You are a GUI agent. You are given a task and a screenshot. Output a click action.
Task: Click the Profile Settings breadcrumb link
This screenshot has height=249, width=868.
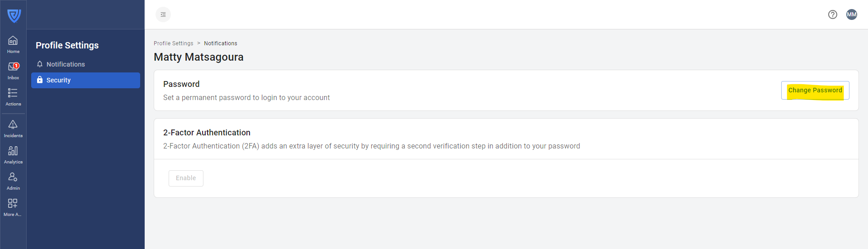click(x=173, y=43)
